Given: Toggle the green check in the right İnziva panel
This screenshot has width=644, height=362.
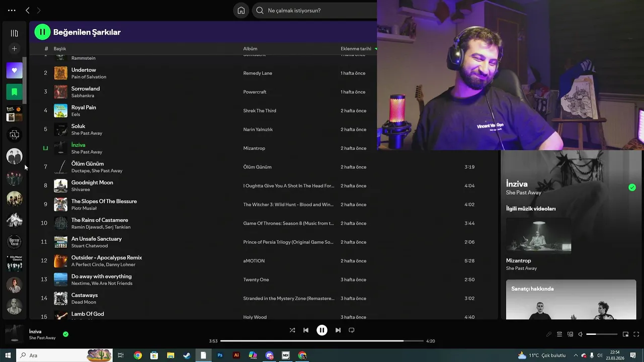Looking at the screenshot, I should (632, 188).
